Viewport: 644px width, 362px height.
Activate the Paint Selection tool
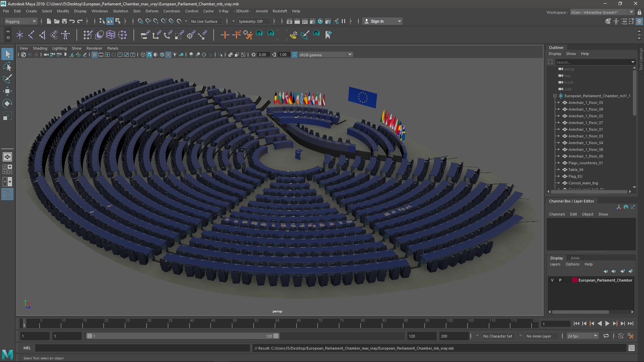point(7,79)
